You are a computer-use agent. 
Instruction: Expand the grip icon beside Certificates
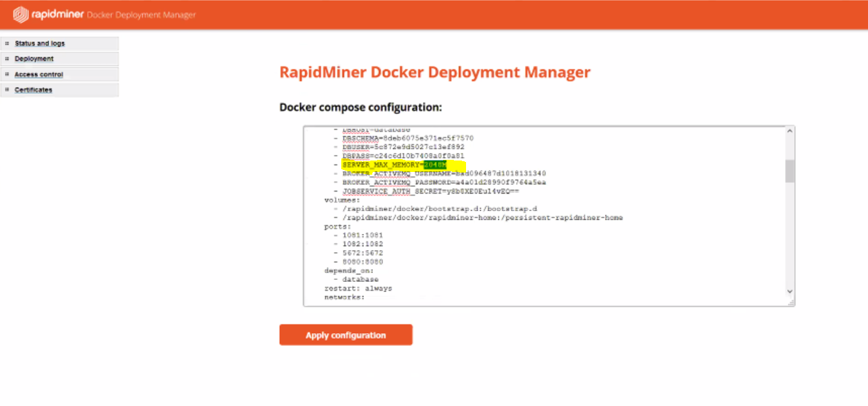(7, 90)
